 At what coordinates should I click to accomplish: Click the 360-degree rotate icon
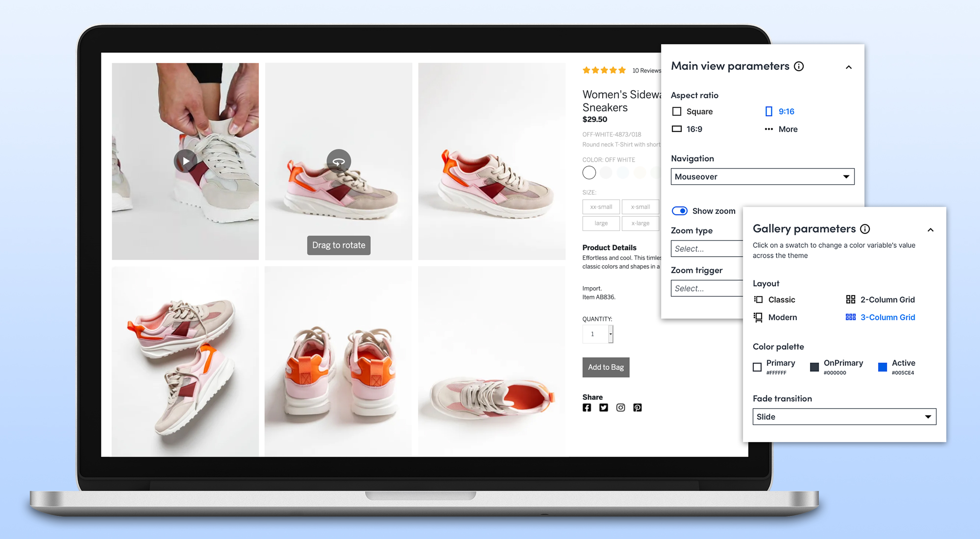point(339,161)
